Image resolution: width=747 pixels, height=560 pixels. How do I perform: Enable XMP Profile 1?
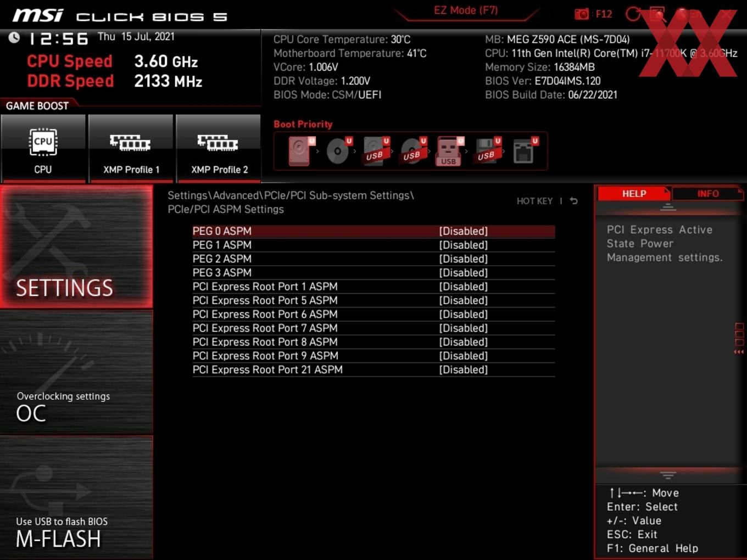131,148
